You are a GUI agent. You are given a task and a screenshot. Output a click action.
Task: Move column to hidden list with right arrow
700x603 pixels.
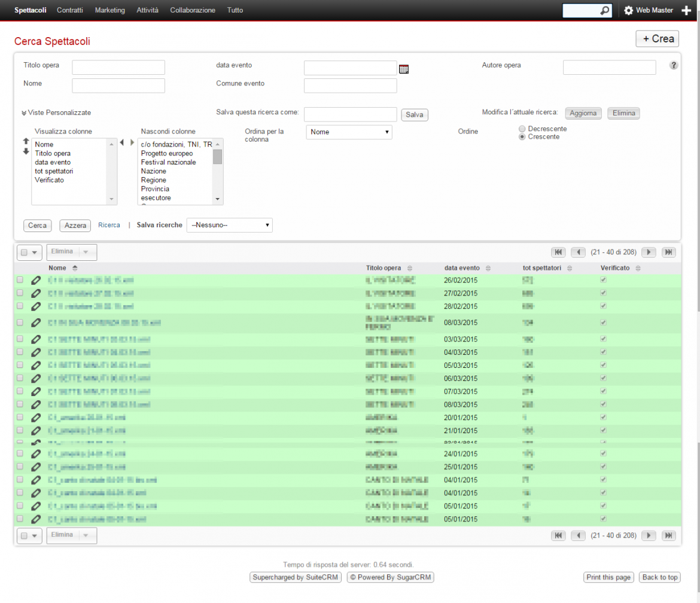pyautogui.click(x=132, y=142)
